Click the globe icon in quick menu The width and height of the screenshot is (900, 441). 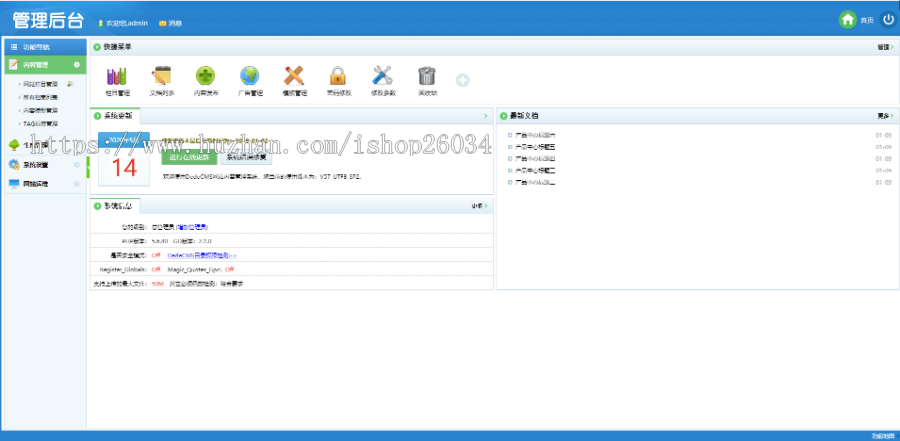[249, 76]
